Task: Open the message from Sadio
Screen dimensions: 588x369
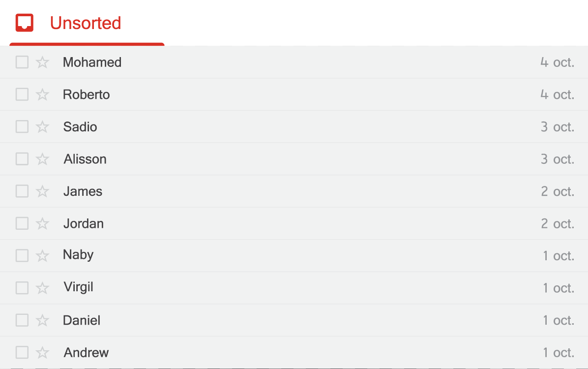Action: coord(294,127)
